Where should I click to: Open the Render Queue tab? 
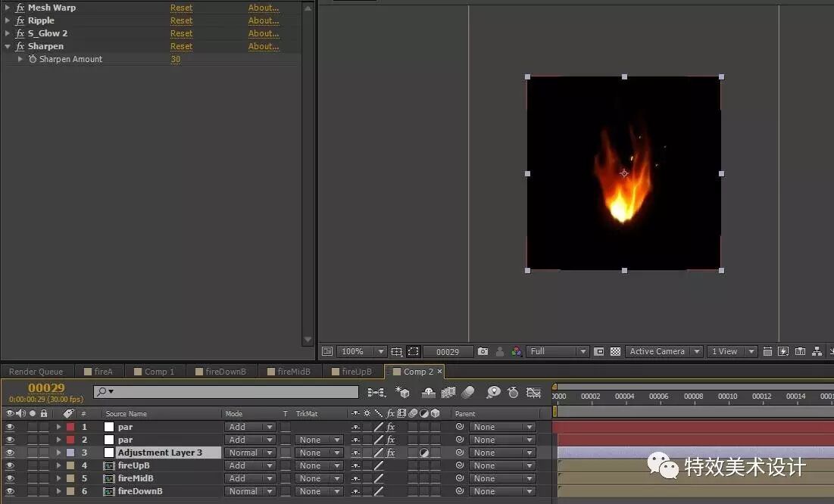point(36,371)
